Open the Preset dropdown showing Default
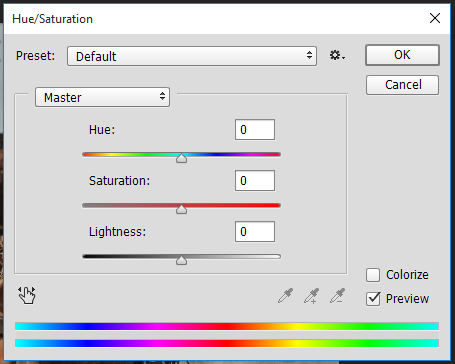 (192, 56)
